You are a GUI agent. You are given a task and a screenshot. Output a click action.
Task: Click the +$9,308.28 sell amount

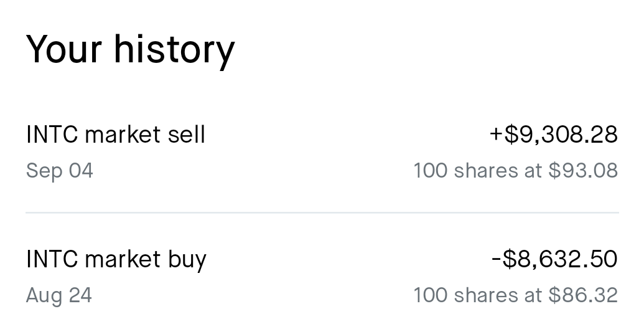[554, 135]
